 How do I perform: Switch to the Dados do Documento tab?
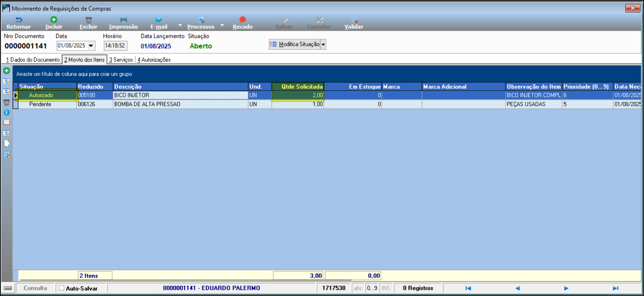point(33,60)
